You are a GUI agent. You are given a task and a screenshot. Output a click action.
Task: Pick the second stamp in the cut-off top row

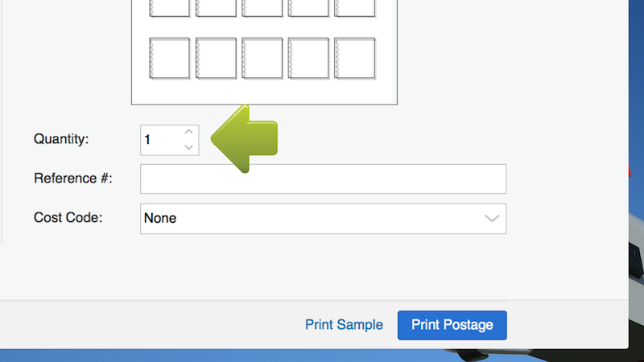pyautogui.click(x=216, y=7)
